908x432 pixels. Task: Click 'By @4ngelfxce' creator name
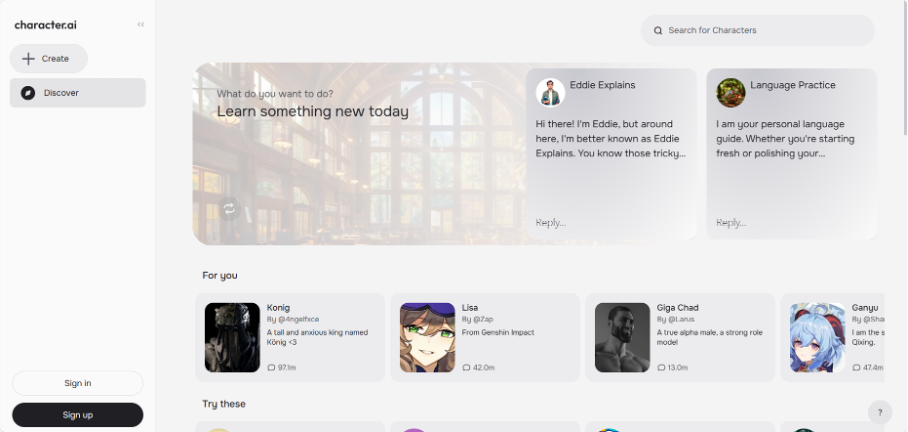pyautogui.click(x=293, y=320)
